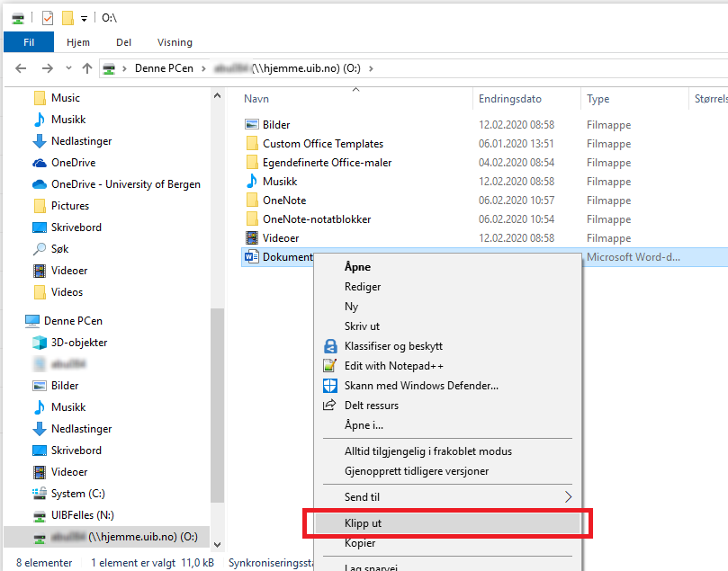Click the Søk magnifier icon

(40, 249)
